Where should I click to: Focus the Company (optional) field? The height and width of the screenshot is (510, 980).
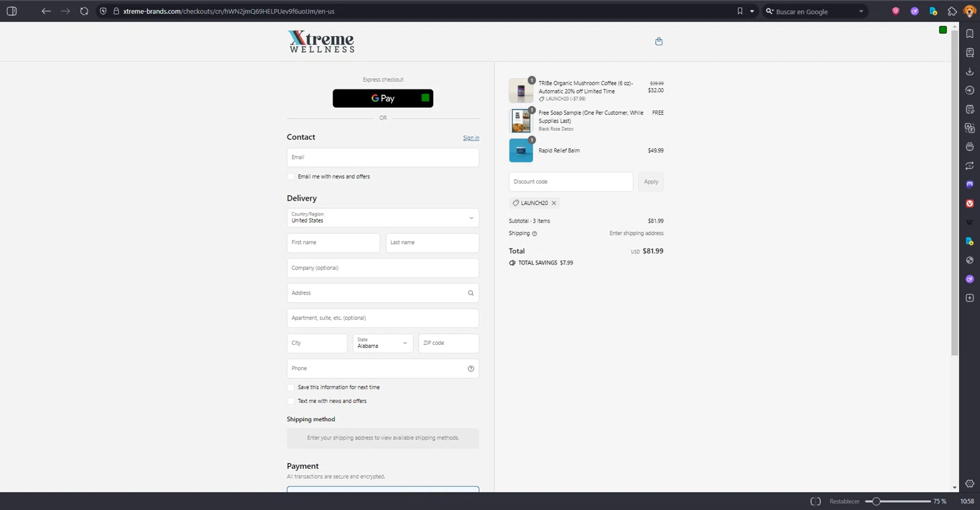[x=383, y=268]
